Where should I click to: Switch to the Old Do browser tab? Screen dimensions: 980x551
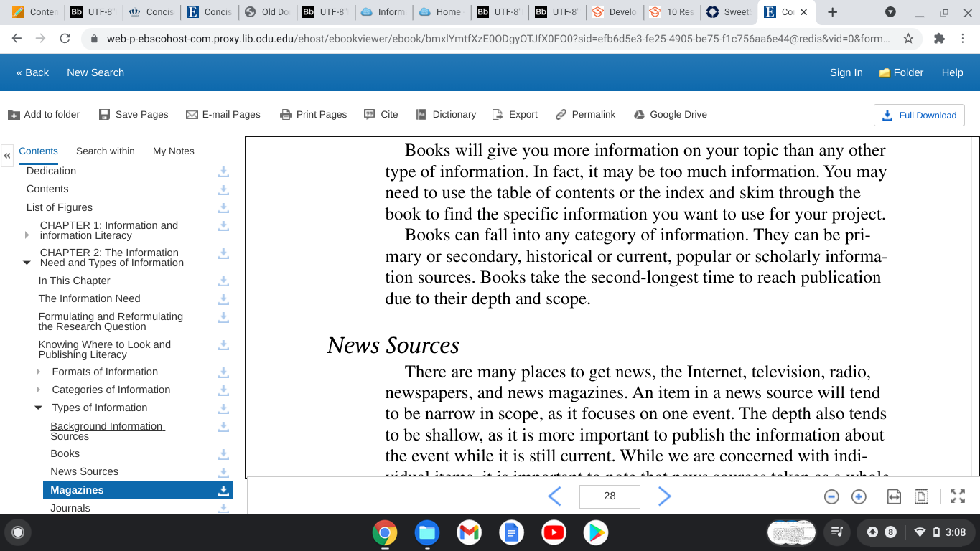pos(266,12)
